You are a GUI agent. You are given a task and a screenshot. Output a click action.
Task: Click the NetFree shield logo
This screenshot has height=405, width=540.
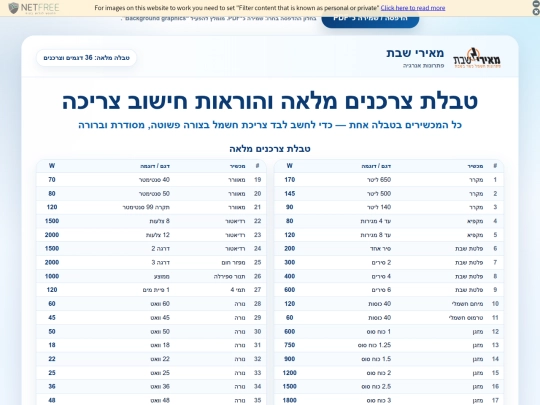click(x=13, y=8)
